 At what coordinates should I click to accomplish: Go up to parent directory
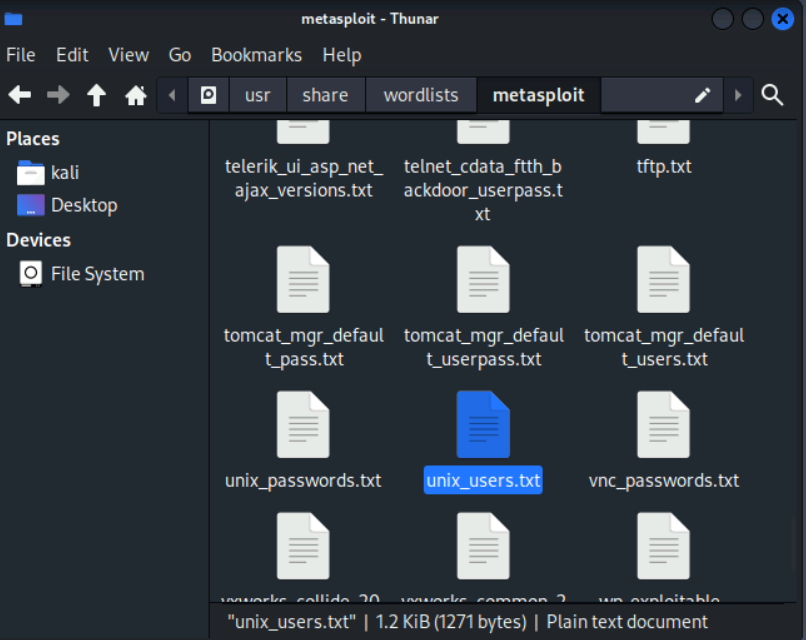click(96, 95)
